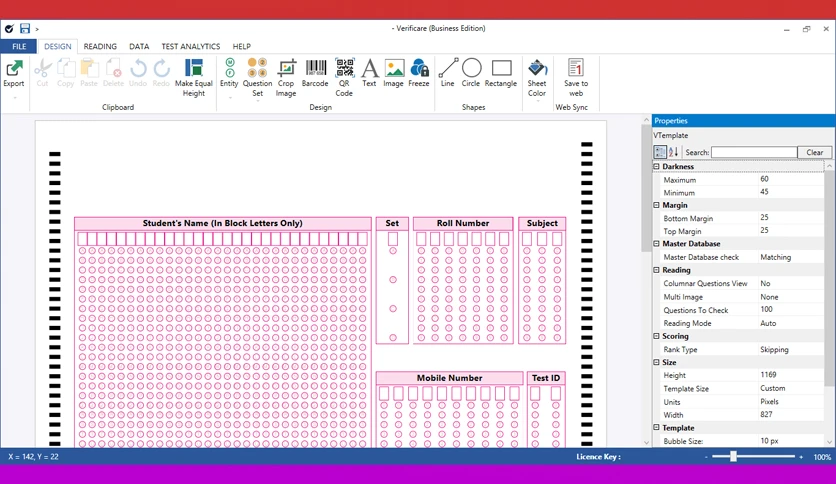Click the zoom slider handle
This screenshot has height=484, width=836.
click(x=733, y=456)
